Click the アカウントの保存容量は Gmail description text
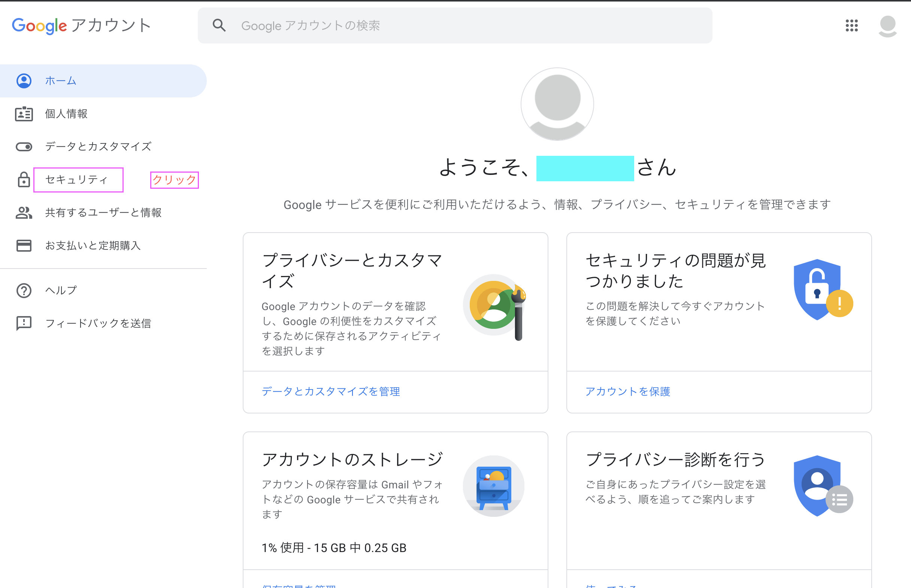This screenshot has height=588, width=911. pyautogui.click(x=352, y=499)
